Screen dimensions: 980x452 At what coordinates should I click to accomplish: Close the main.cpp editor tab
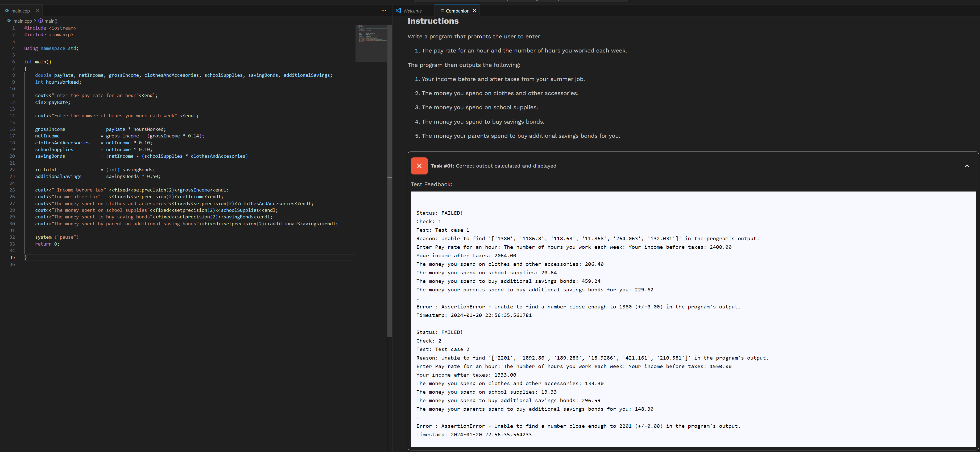37,11
